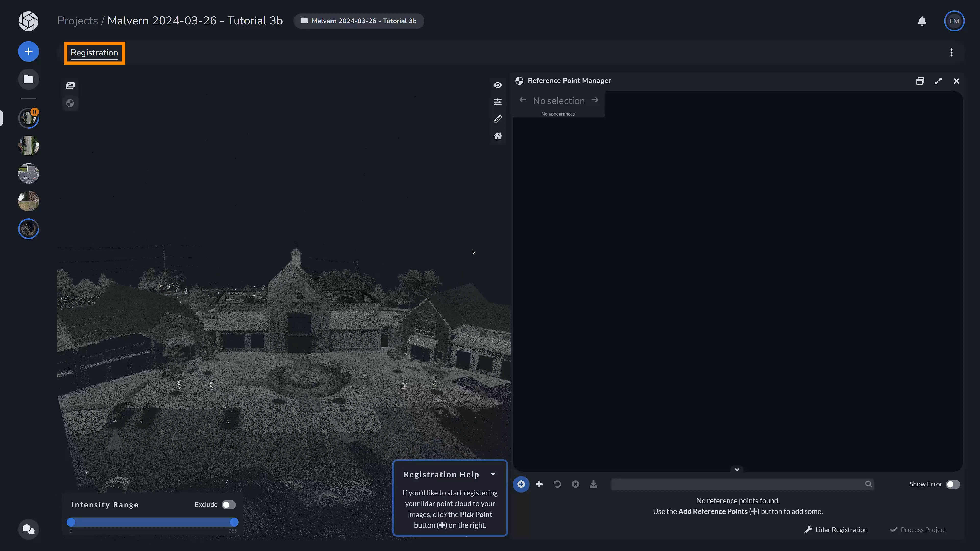Image resolution: width=980 pixels, height=551 pixels.
Task: Select the highlighted point cloud thumbnail in sidebar
Action: (28, 229)
